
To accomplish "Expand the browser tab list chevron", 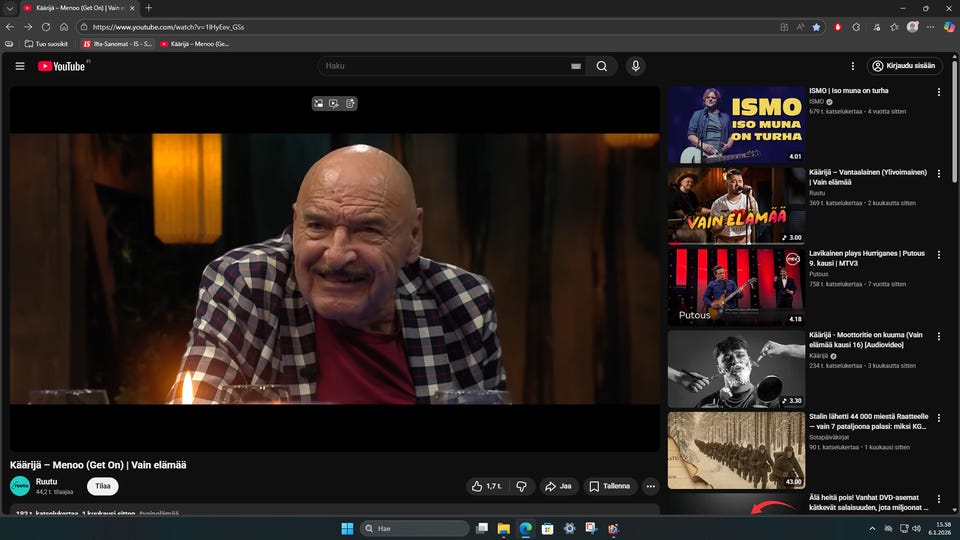I will click(x=9, y=8).
